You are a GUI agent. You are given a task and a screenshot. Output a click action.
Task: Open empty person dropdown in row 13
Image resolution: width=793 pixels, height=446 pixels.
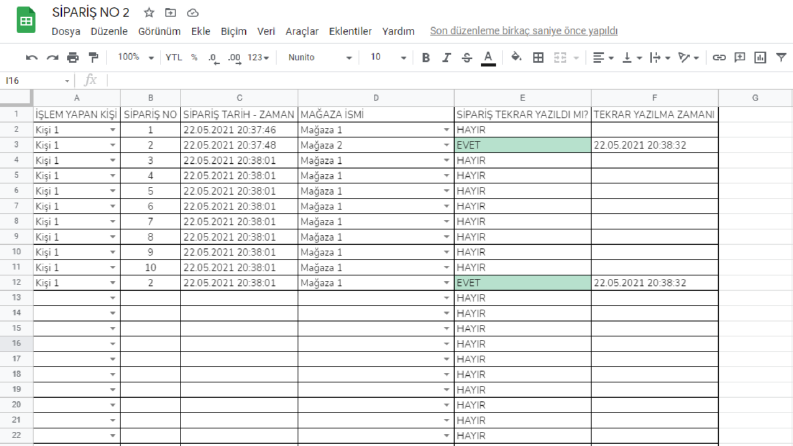113,298
